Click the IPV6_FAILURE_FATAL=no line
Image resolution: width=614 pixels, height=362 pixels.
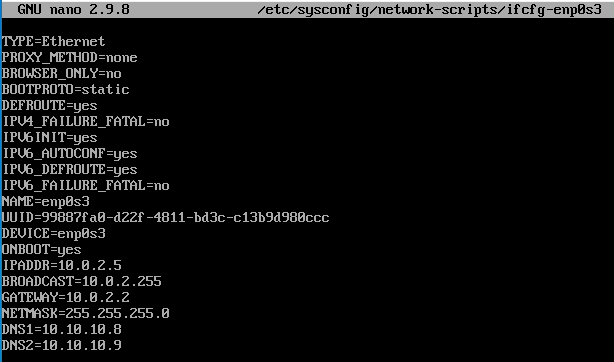click(x=86, y=185)
